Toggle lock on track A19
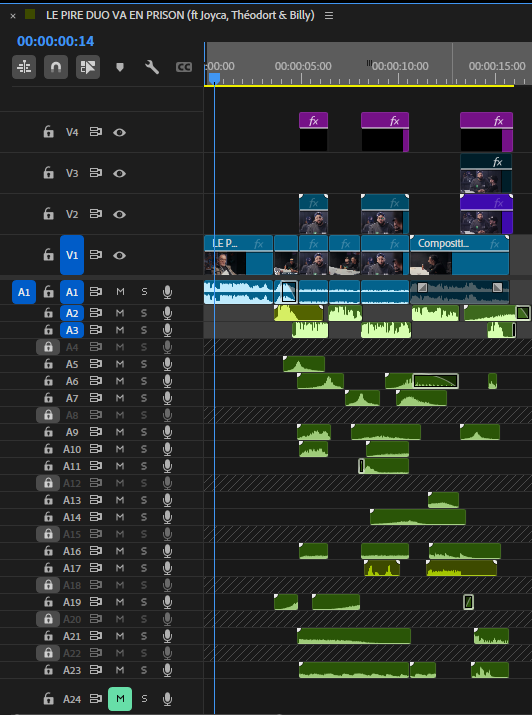This screenshot has height=715, width=532. (x=48, y=602)
